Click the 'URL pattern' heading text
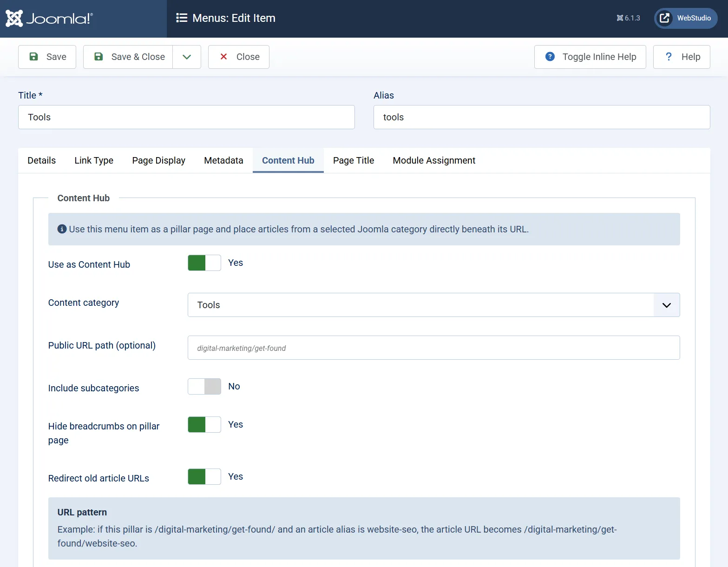 [x=82, y=512]
